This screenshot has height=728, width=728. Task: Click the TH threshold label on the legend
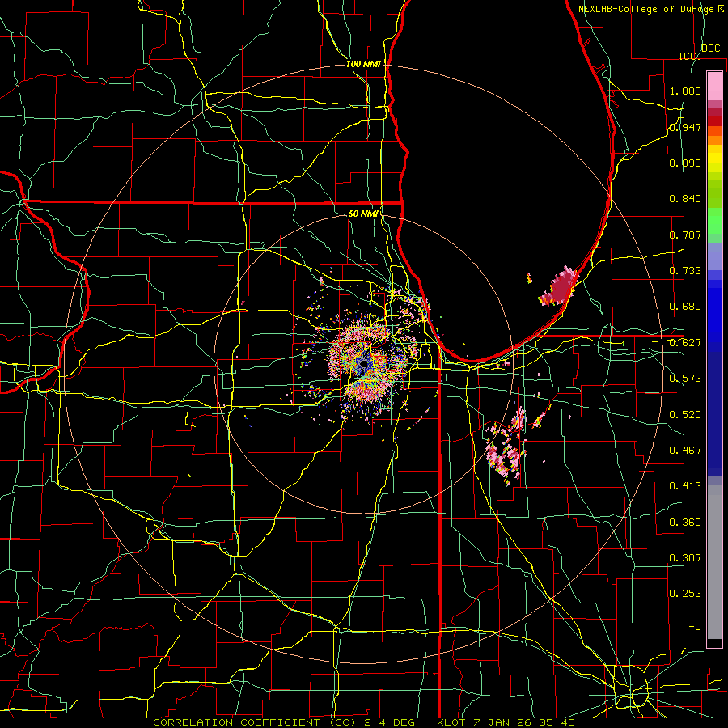coord(695,630)
